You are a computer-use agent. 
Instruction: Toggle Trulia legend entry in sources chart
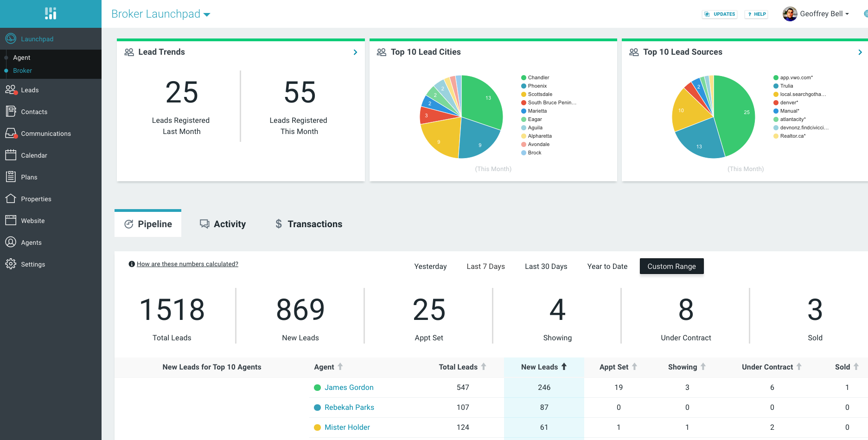pos(786,86)
